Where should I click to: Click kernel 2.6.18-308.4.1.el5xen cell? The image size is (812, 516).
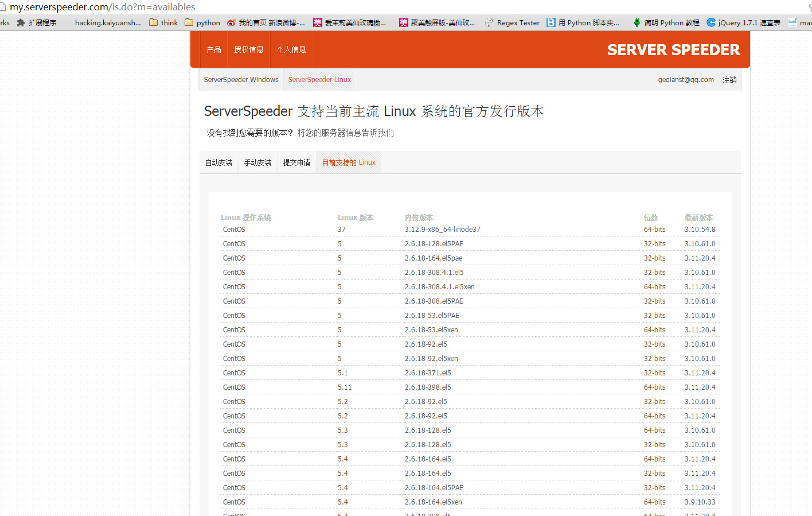(440, 287)
